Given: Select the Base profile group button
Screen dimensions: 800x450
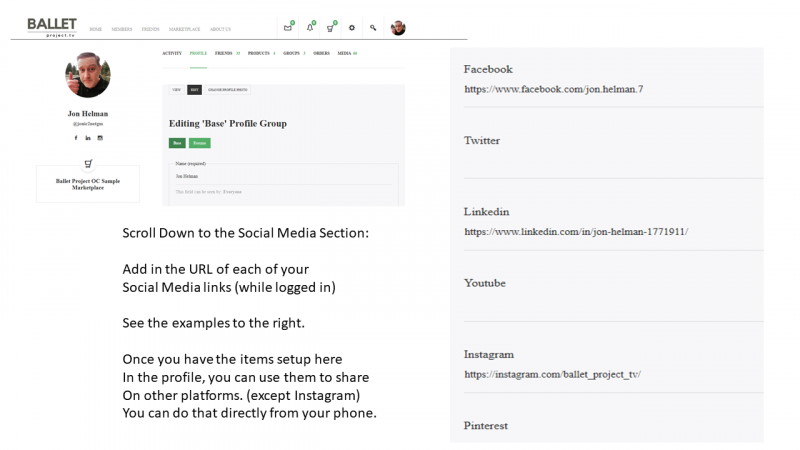Looking at the screenshot, I should coord(177,143).
